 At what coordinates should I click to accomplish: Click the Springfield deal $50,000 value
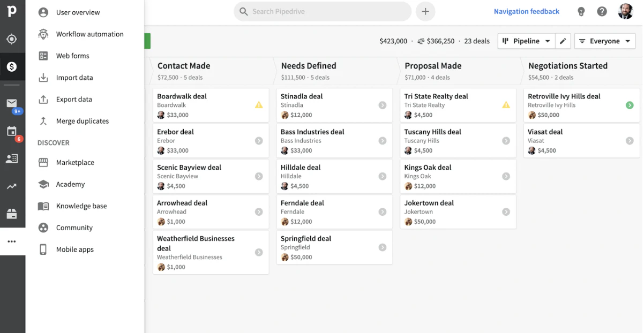pyautogui.click(x=301, y=258)
